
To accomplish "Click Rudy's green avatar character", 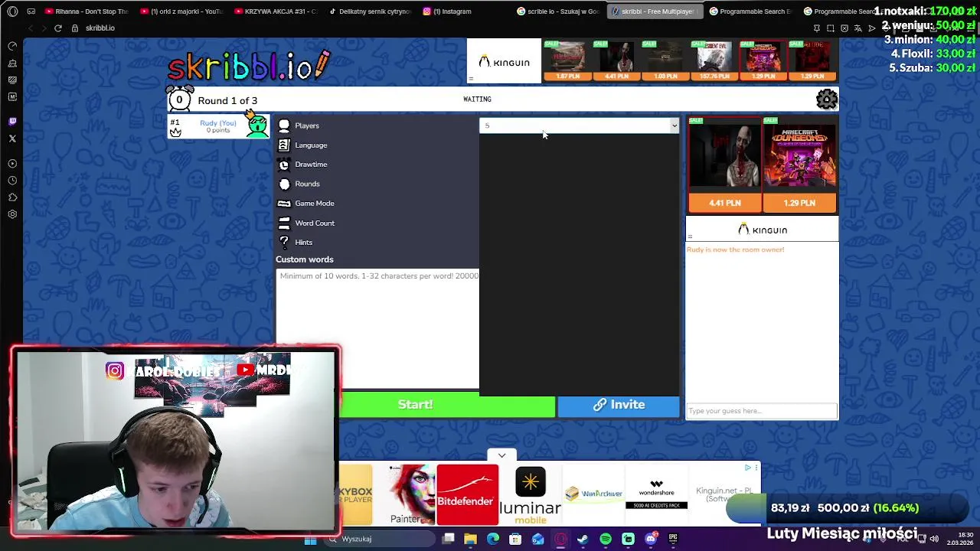I will pos(257,126).
